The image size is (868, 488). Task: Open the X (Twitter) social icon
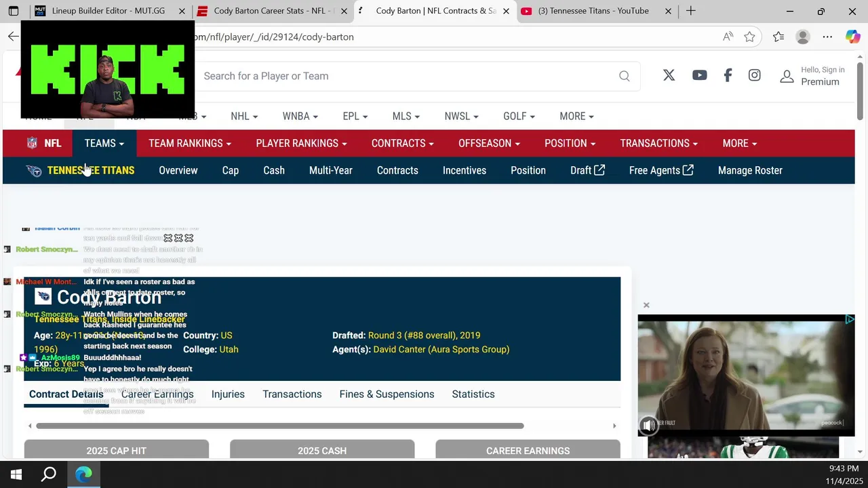point(669,75)
